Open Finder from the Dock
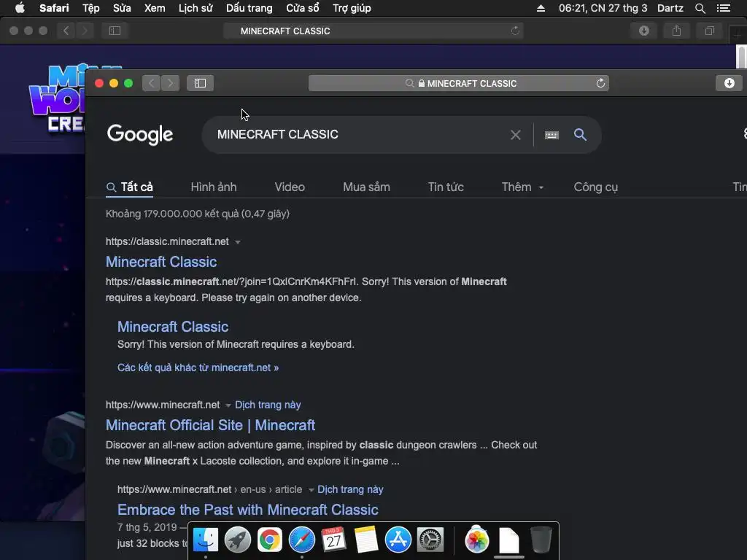The image size is (747, 560). click(205, 540)
